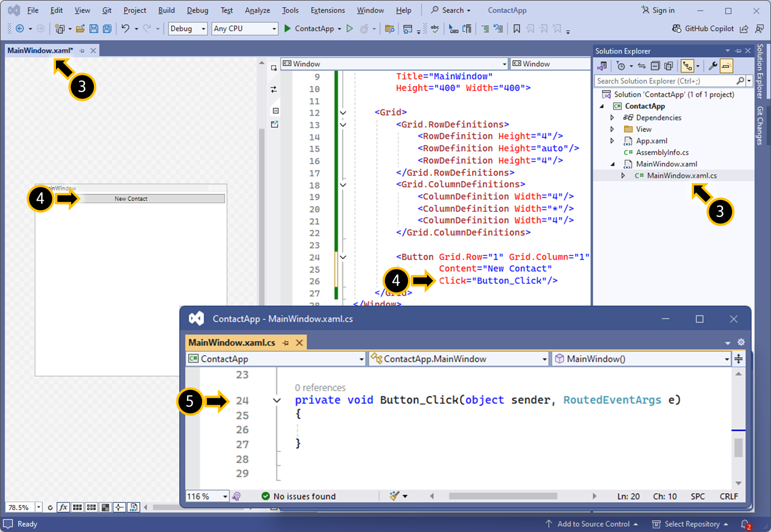The image size is (771, 532).
Task: Toggle the designer icon beside the grid-dots icon
Action: point(92,507)
